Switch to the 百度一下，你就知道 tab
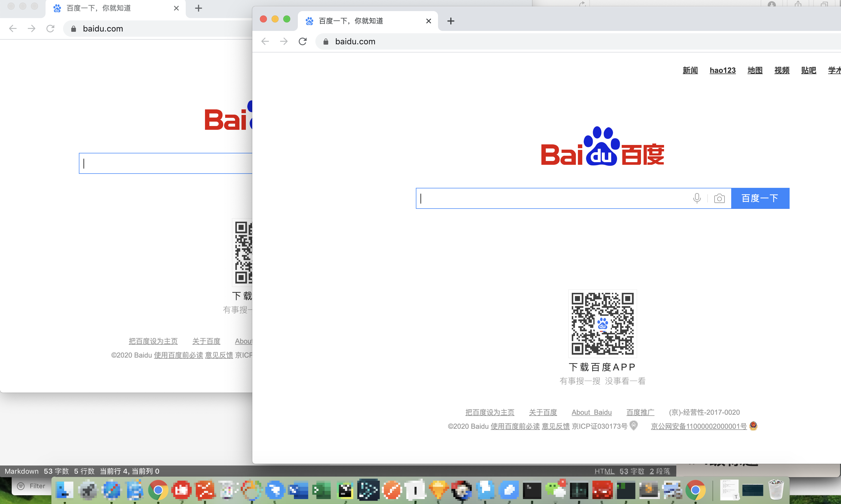 (x=350, y=21)
